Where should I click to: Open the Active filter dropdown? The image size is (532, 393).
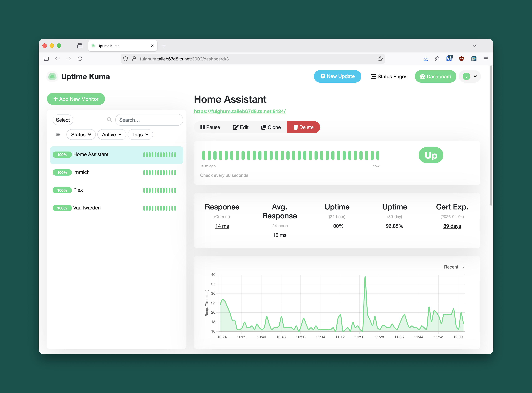[111, 134]
